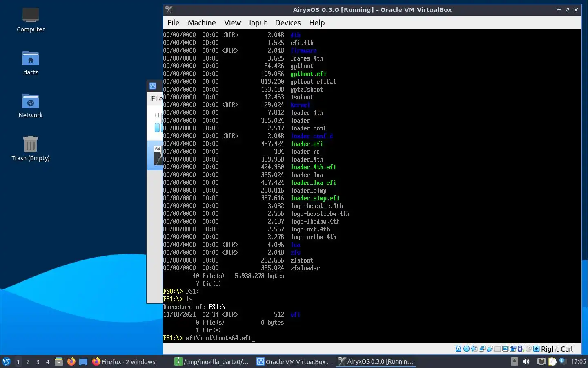Open the Machine menu
Screen dimensions: 588x368
[x=202, y=23]
